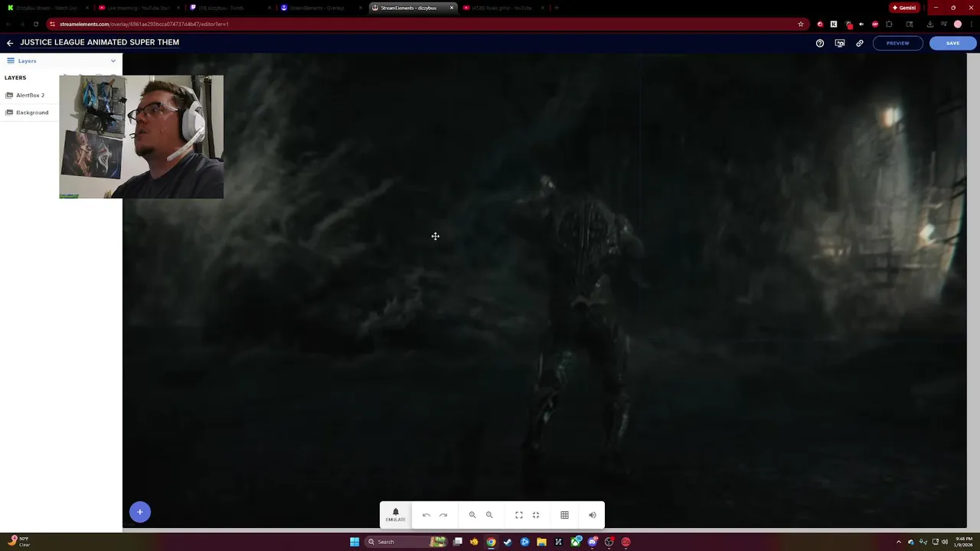Shrink canvas view with collapse icon

tap(536, 515)
